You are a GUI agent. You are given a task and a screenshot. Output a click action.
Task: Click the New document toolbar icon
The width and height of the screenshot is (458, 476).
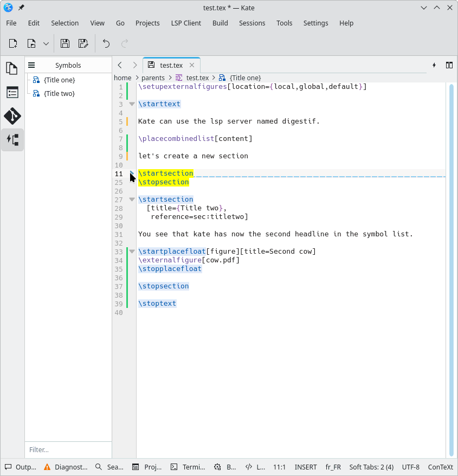click(x=13, y=43)
